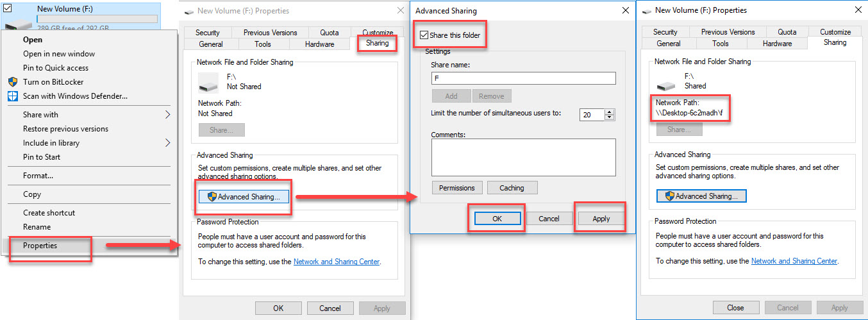Click the simultaneous users number field
This screenshot has width=868, height=320.
click(592, 115)
